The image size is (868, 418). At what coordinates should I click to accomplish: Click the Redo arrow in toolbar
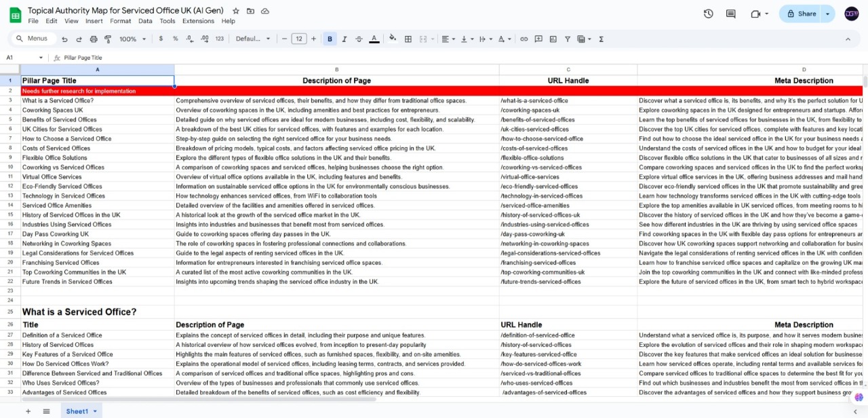(79, 39)
